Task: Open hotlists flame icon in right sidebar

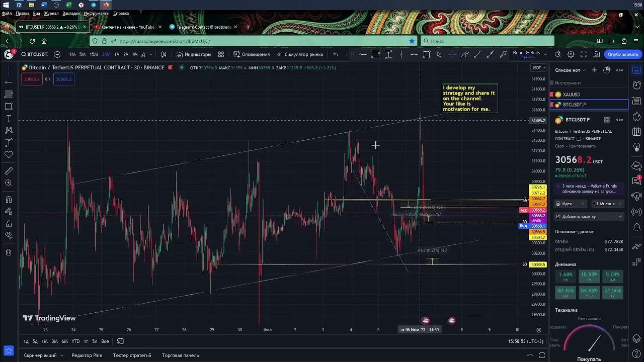Action: (636, 117)
